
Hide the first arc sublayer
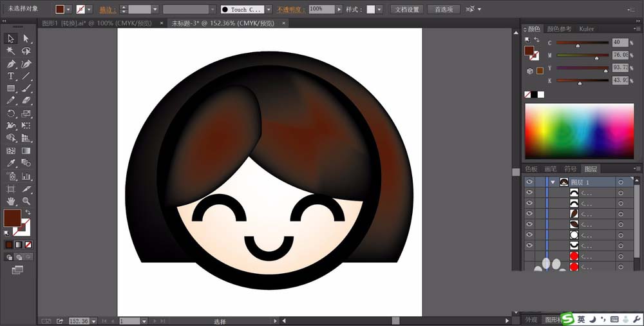(x=529, y=192)
